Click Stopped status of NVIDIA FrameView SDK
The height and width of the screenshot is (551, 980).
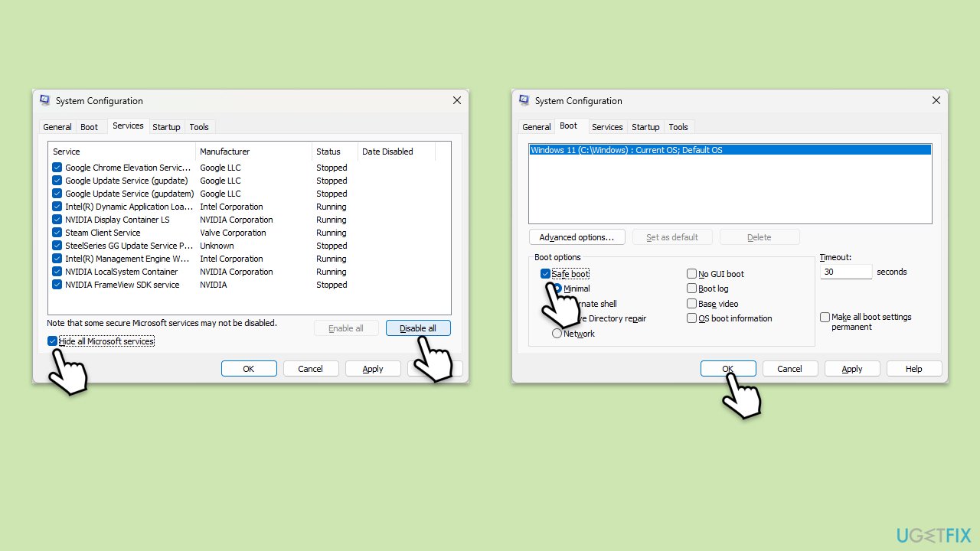(x=332, y=285)
